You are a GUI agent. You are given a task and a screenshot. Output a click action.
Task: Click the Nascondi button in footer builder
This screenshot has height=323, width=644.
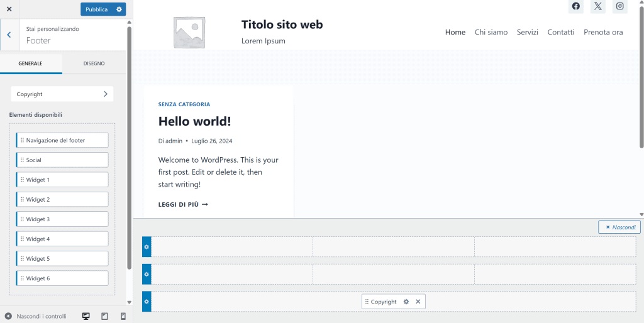point(619,227)
